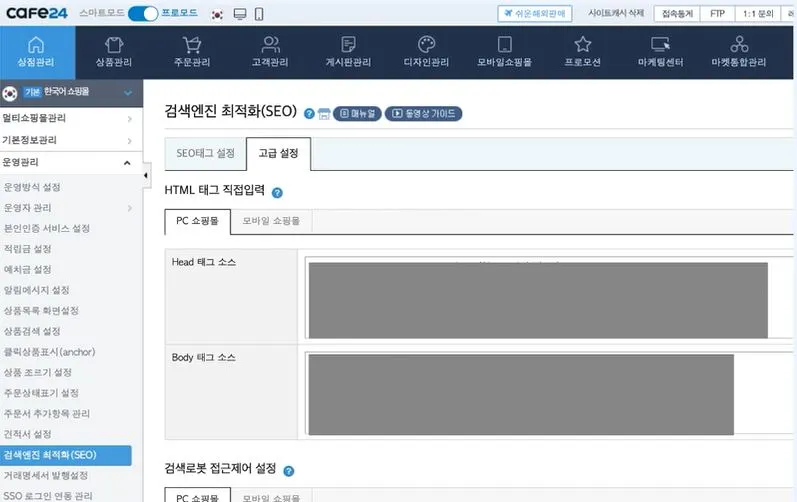Click the cafe24 logo
797x502 pixels.
coord(37,13)
